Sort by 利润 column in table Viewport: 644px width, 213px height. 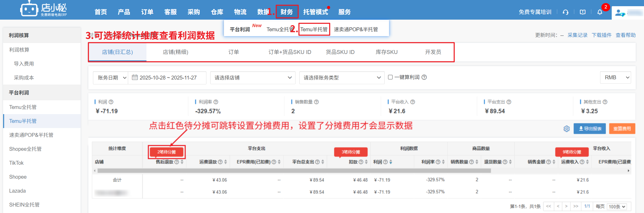(x=391, y=162)
